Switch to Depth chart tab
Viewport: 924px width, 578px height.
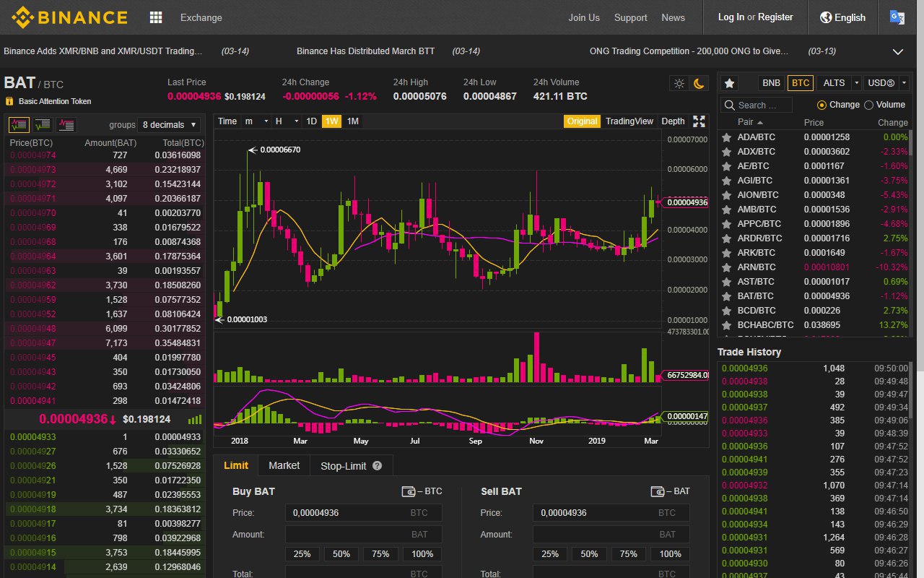[674, 121]
